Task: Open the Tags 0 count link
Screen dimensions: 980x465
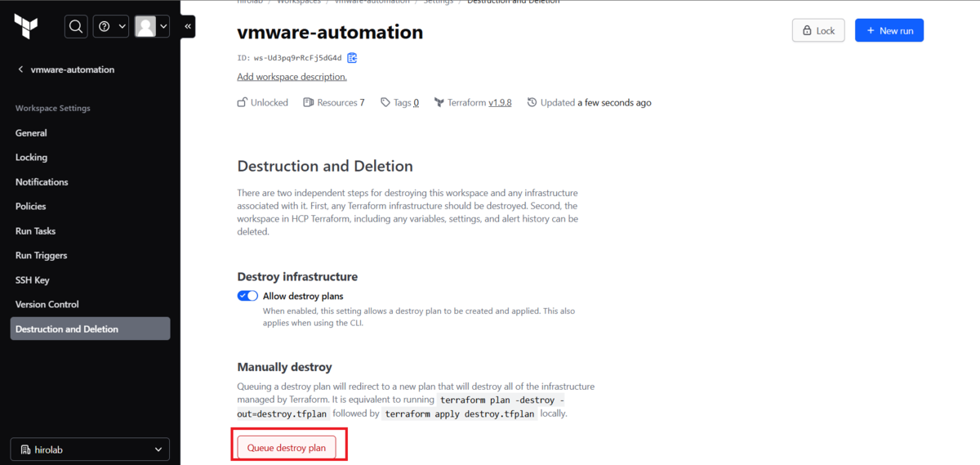Action: [x=416, y=103]
